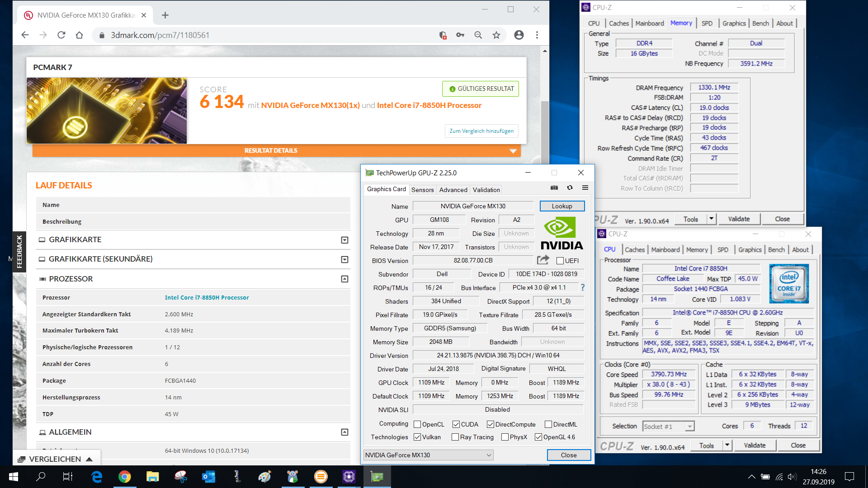
Task: Toggle OpenGL 4.6 checkbox
Action: (538, 437)
